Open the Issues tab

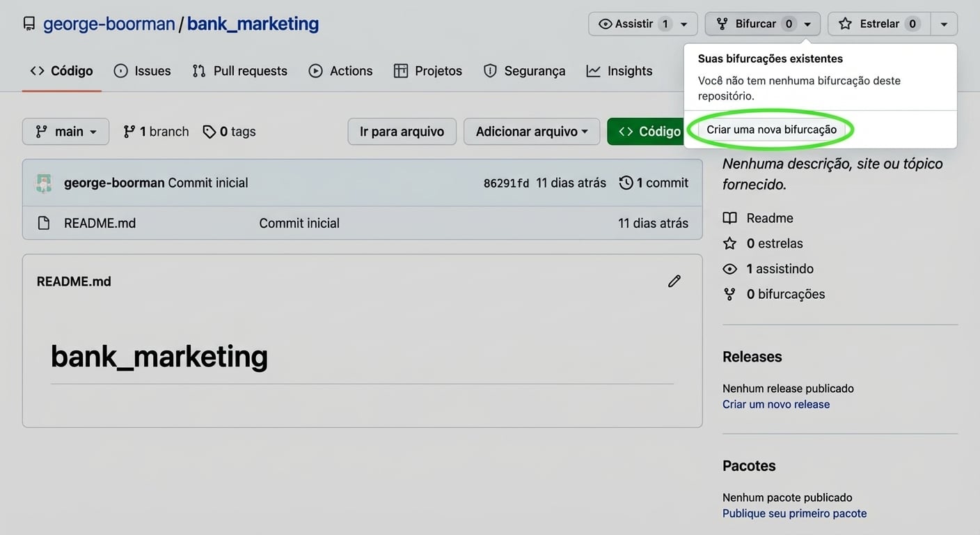142,71
